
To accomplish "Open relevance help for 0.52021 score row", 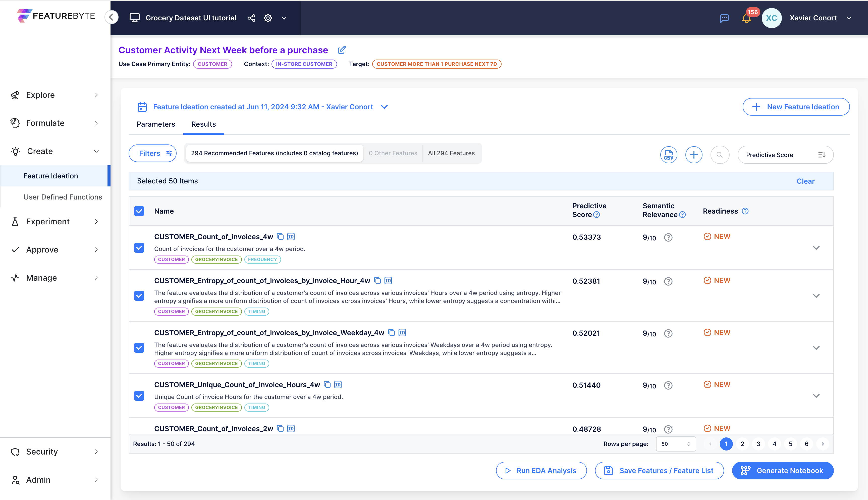I will pyautogui.click(x=668, y=333).
